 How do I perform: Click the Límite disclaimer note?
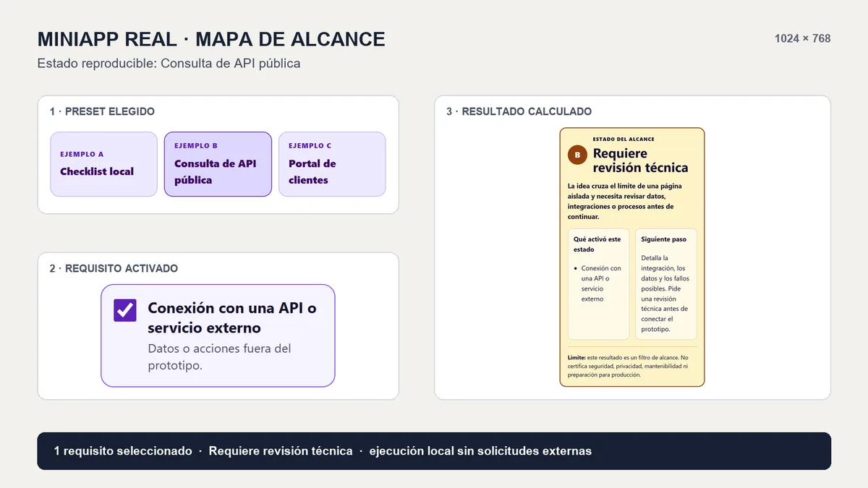[629, 367]
